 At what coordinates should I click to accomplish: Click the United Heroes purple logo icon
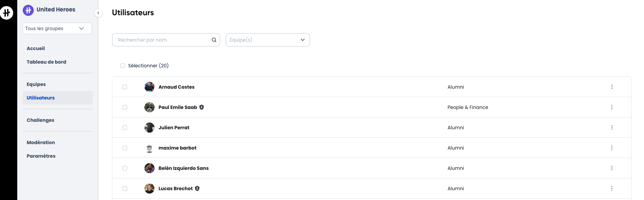(x=28, y=10)
